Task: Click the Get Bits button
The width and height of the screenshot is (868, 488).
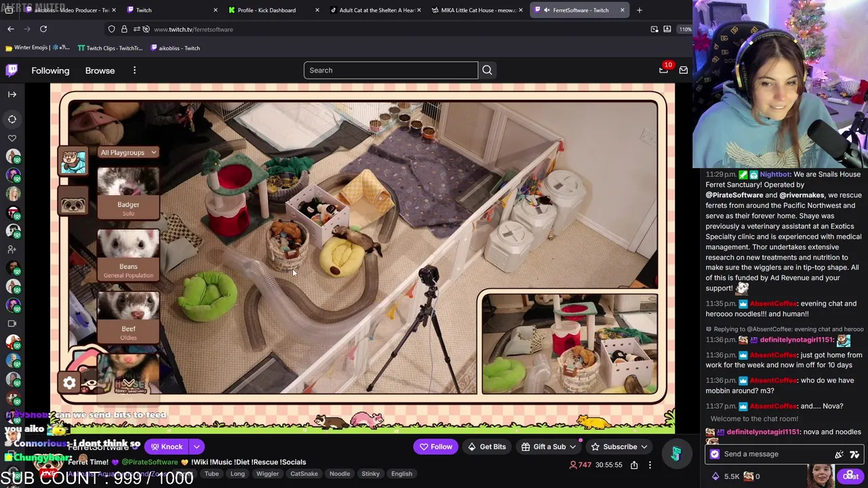Action: 486,447
